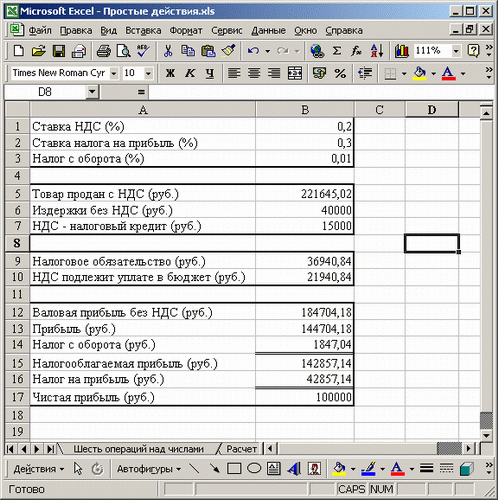The width and height of the screenshot is (498, 500).
Task: Click the horizontal scrollbar right arrow
Action: tap(469, 449)
